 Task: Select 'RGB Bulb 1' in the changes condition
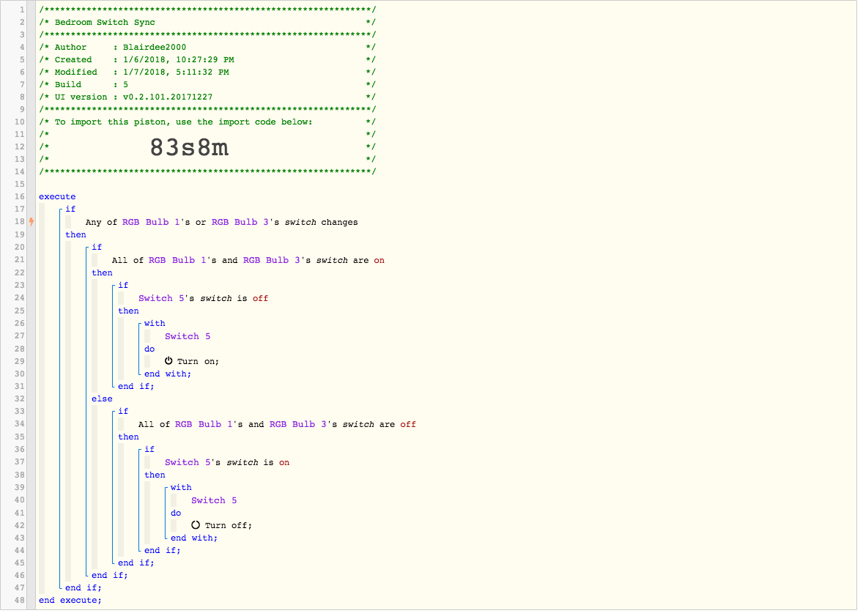click(152, 223)
